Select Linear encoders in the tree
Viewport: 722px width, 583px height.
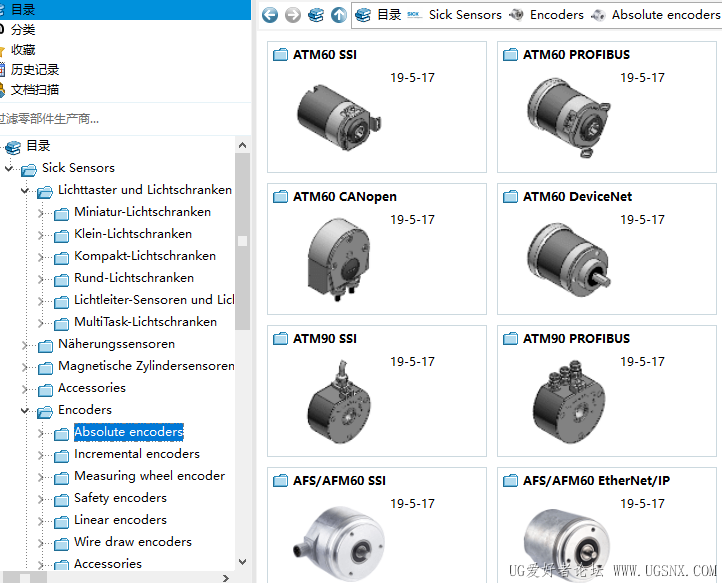tap(120, 520)
